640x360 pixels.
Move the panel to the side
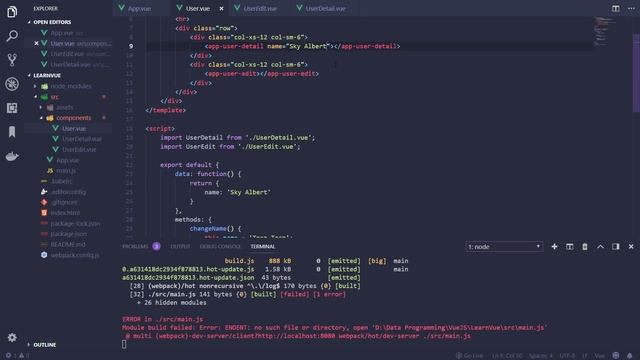click(616, 247)
